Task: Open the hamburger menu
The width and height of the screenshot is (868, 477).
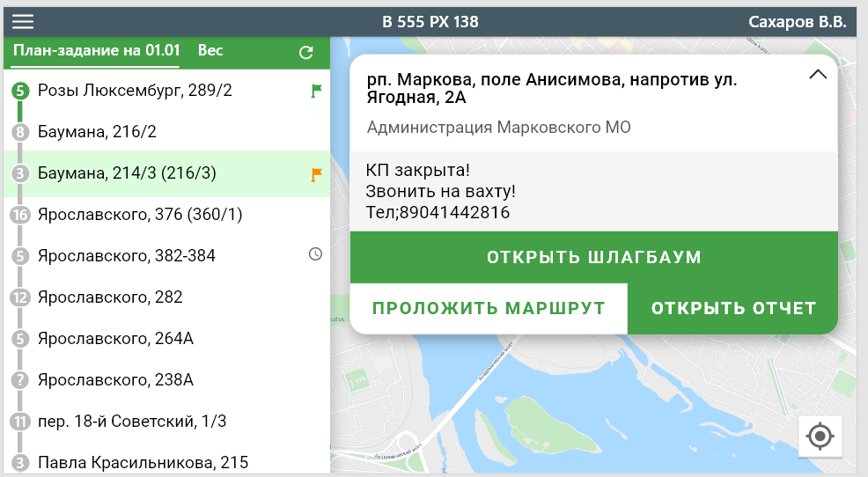Action: point(22,22)
